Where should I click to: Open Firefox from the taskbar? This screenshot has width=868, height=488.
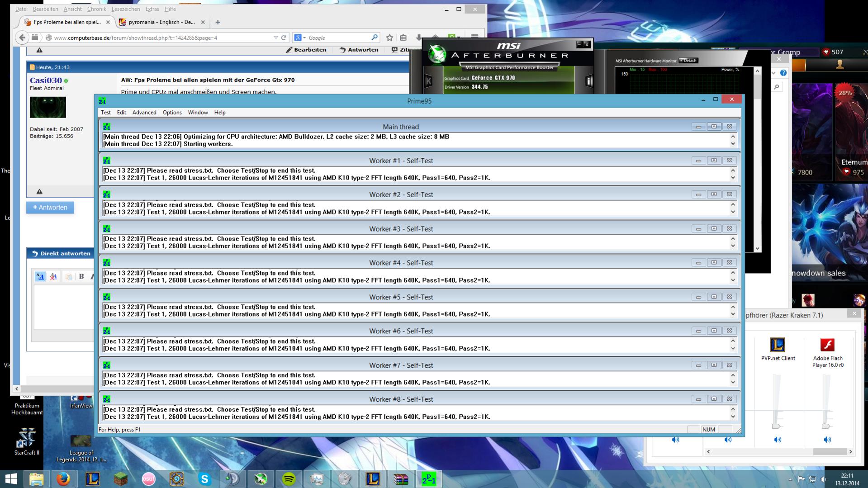point(63,479)
